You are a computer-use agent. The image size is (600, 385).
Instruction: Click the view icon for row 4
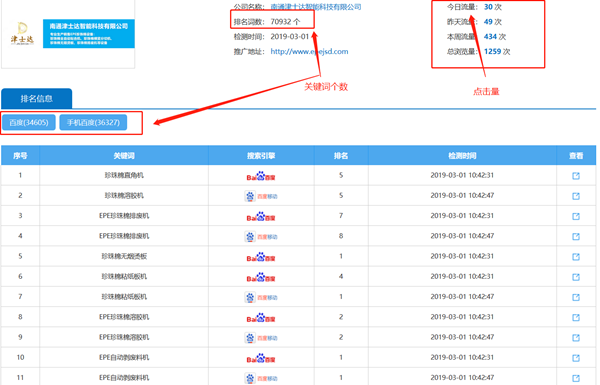pyautogui.click(x=576, y=237)
